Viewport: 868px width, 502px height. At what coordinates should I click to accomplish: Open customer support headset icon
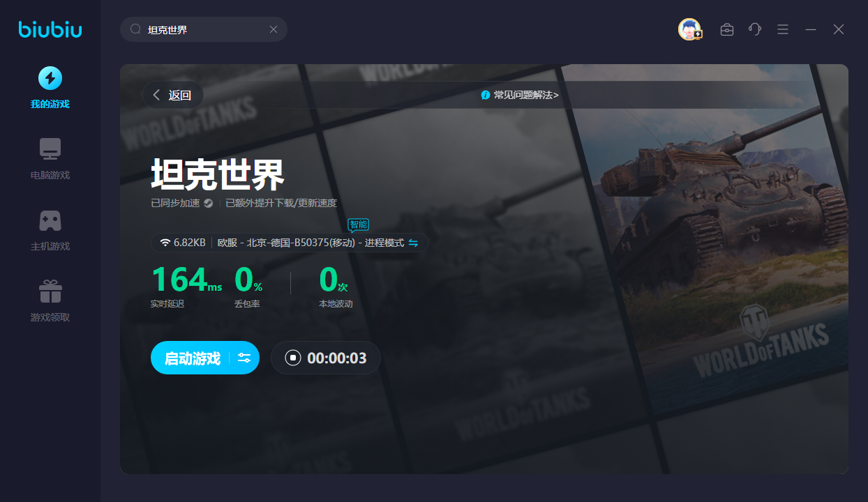[755, 29]
